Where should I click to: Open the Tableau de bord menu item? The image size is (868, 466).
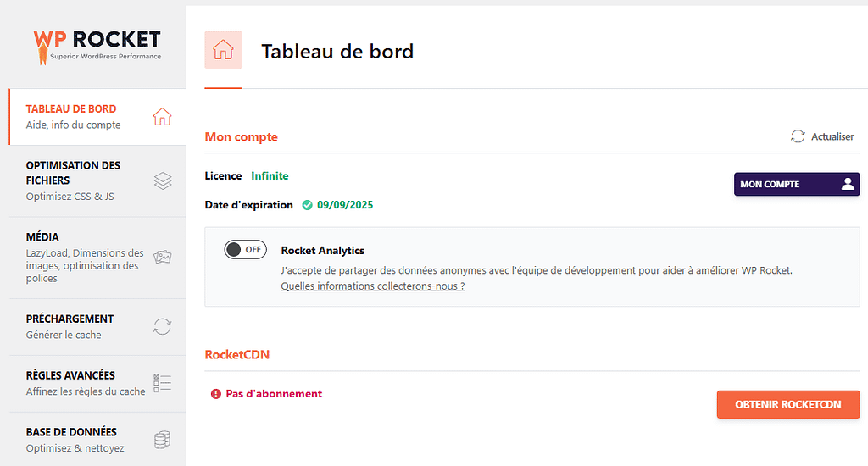pos(73,116)
